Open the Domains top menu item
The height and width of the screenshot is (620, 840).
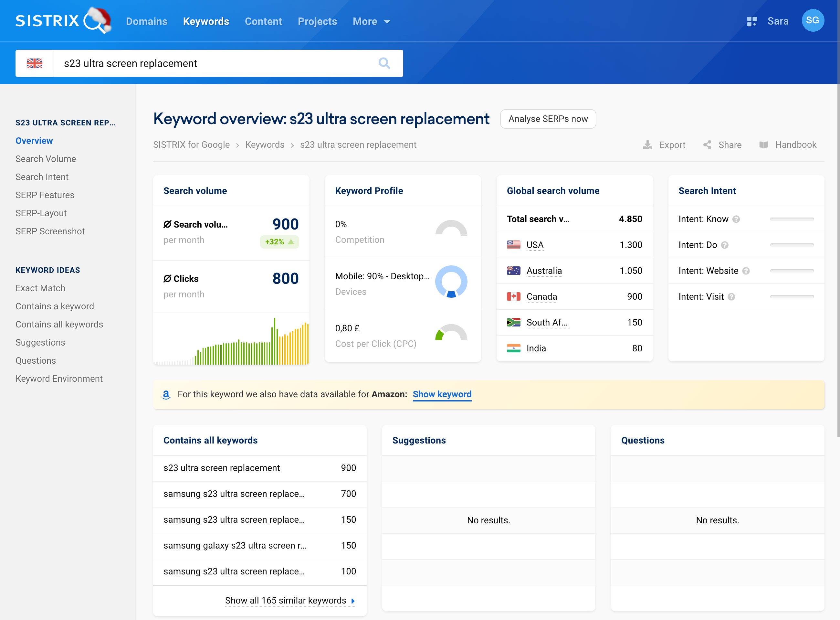coord(147,21)
